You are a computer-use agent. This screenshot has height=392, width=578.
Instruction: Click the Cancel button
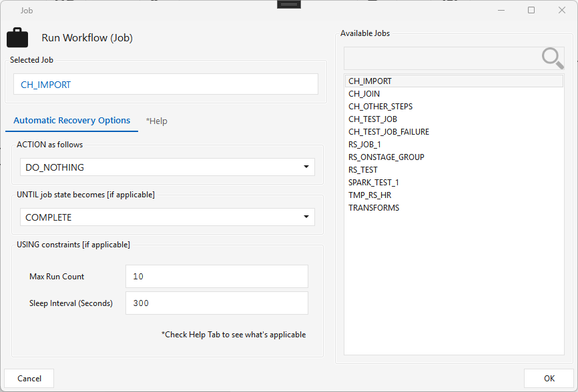[29, 379]
